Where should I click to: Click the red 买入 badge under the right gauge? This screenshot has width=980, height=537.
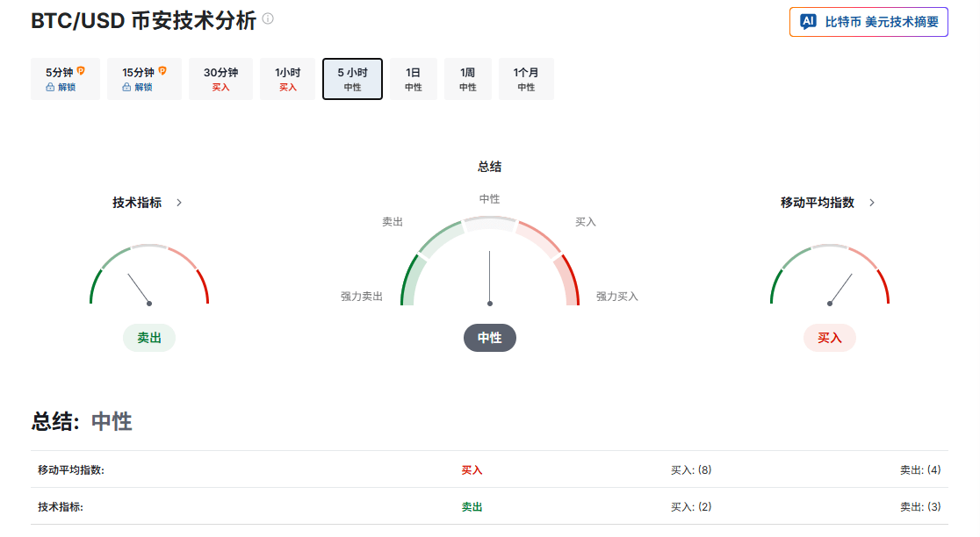pyautogui.click(x=830, y=338)
